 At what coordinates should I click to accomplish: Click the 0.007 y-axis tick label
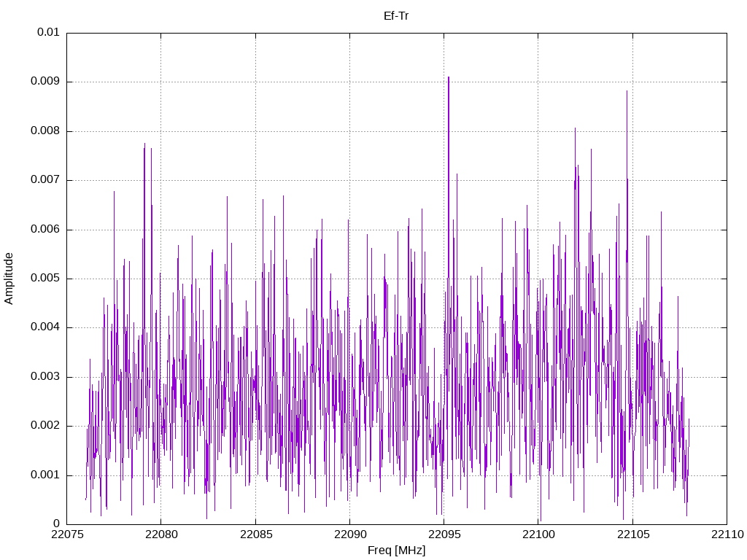coord(45,179)
